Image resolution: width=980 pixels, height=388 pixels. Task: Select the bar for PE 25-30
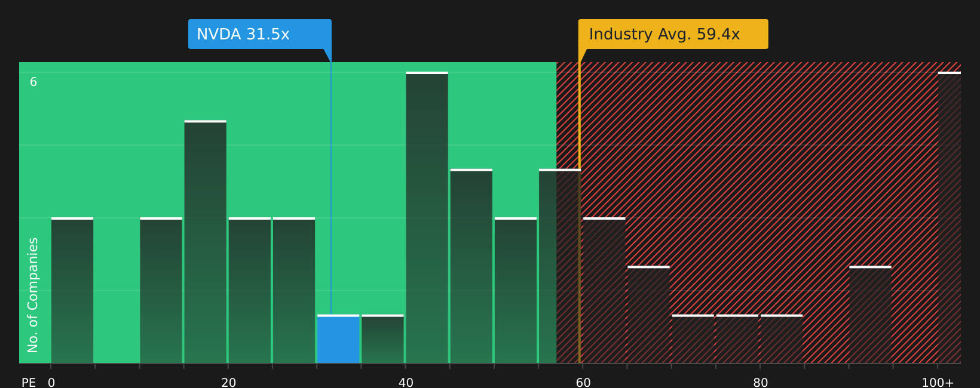tap(294, 290)
